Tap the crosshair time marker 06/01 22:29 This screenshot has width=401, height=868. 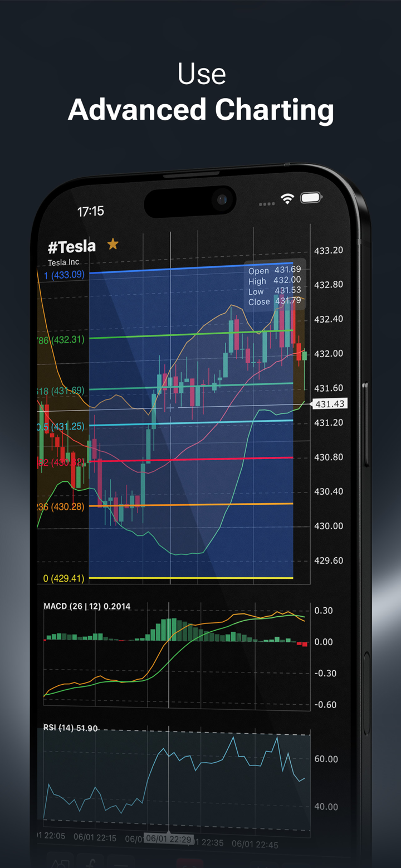click(x=168, y=838)
